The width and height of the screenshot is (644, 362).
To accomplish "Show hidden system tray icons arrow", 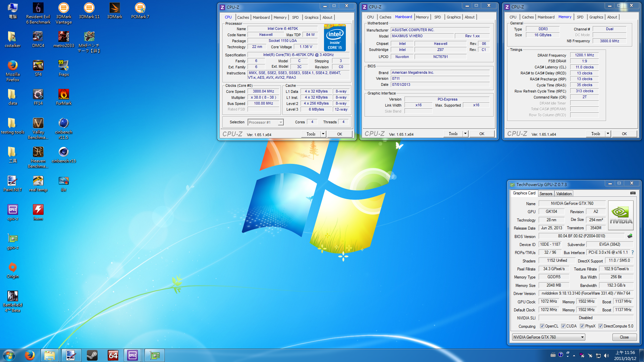I will [x=574, y=356].
